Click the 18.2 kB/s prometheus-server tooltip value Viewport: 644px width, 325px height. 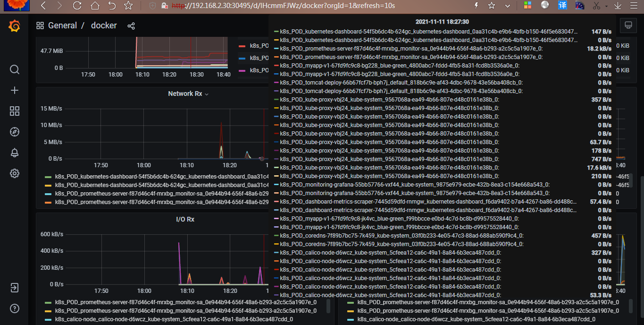click(x=599, y=49)
